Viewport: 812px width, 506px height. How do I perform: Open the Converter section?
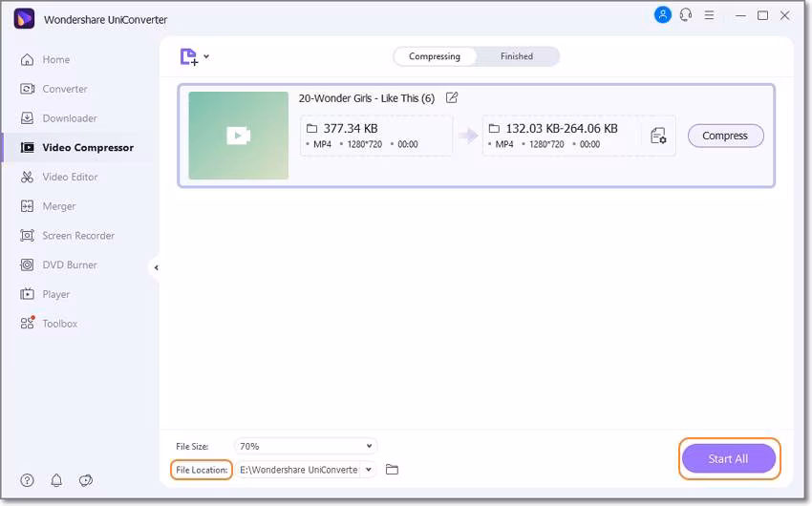pos(53,89)
